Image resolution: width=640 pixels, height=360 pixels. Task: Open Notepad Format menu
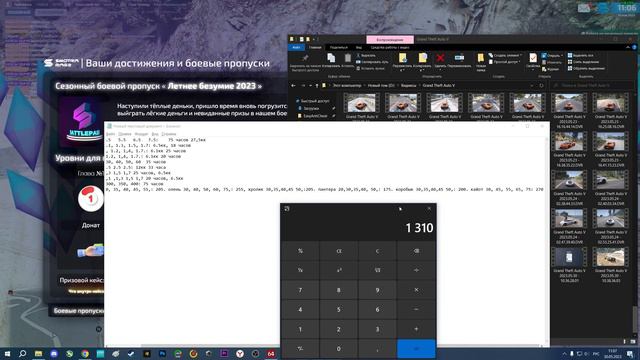(141, 134)
